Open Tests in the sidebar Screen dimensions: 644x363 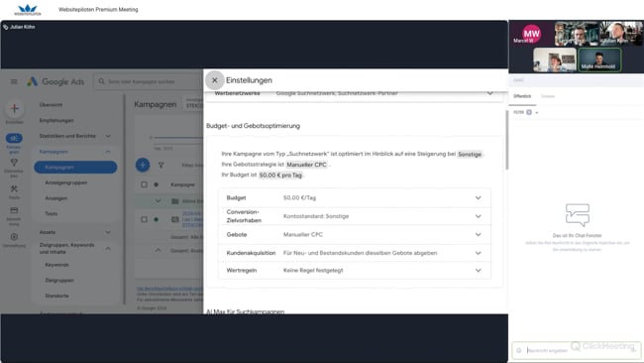pos(52,214)
